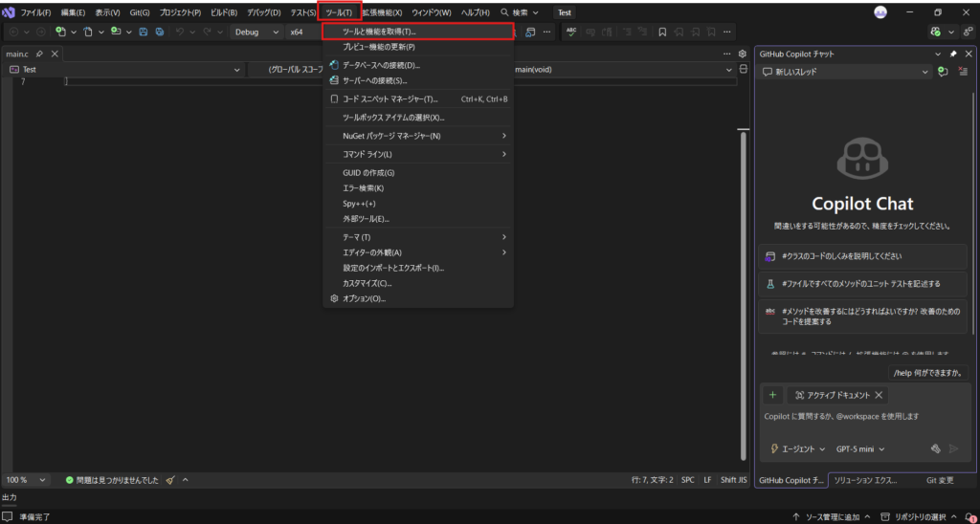Click the user account avatar icon

coord(880,12)
